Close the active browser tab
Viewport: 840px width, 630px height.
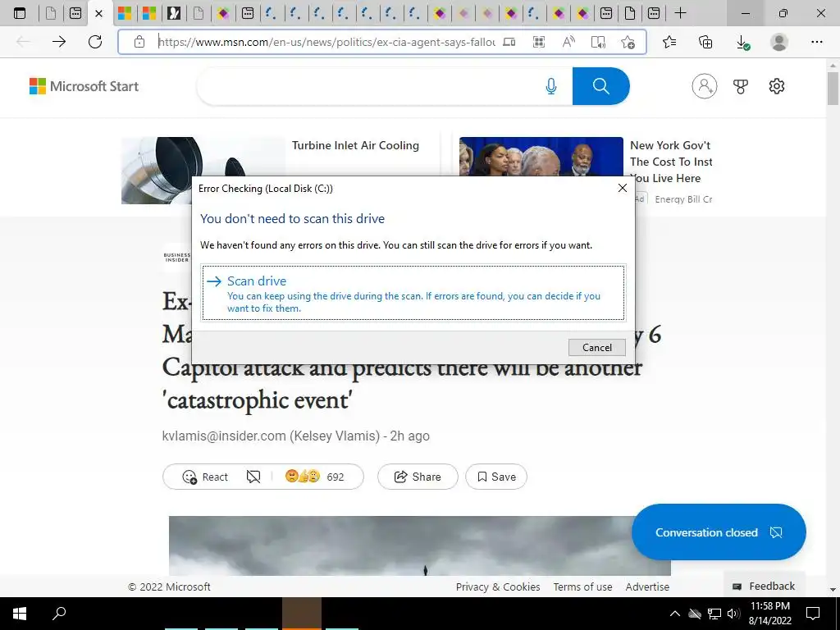click(x=98, y=13)
